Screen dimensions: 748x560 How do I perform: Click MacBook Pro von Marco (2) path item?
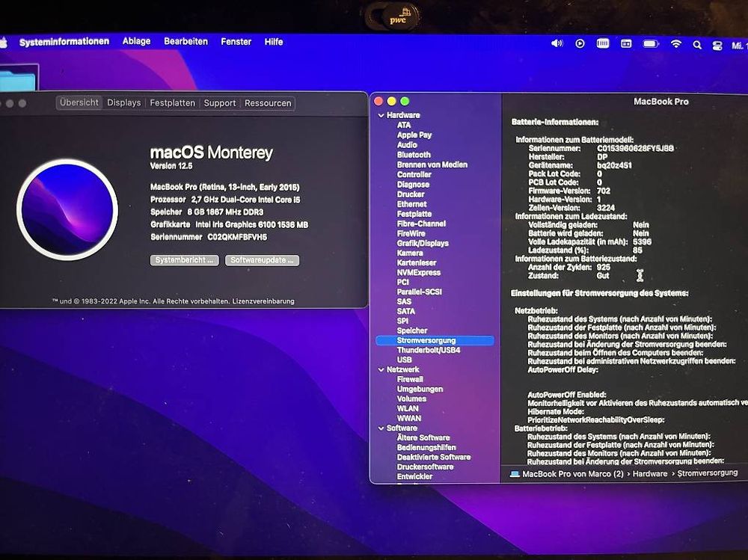(572, 474)
